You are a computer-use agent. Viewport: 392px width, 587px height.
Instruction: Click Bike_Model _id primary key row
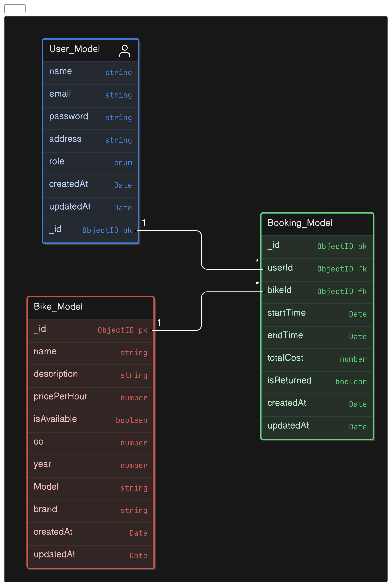click(90, 329)
